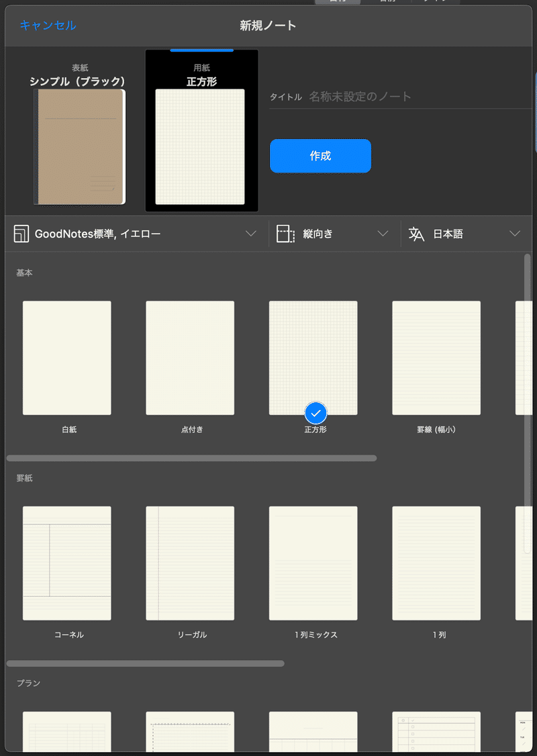This screenshot has height=756, width=537.
Task: Select fourth プラン checklist template
Action: [436, 731]
